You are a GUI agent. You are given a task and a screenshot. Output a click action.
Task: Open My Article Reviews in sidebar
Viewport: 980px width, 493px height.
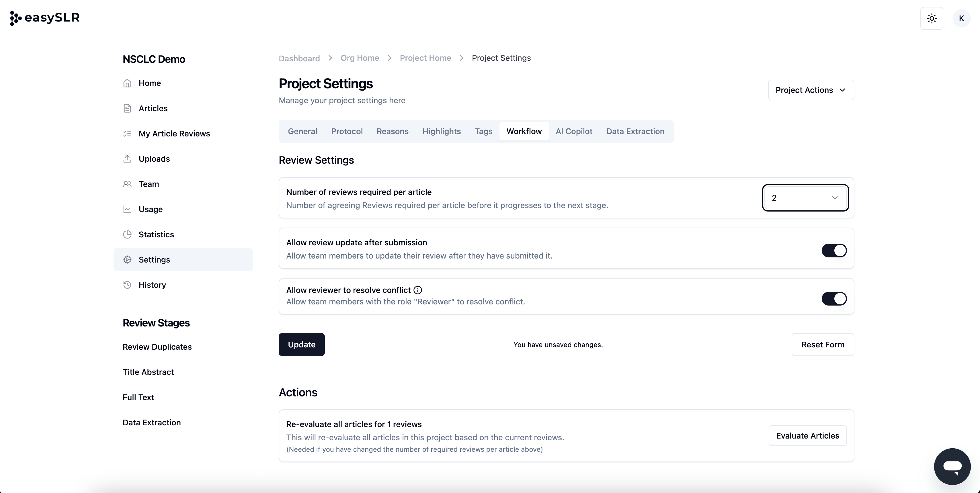click(183, 134)
